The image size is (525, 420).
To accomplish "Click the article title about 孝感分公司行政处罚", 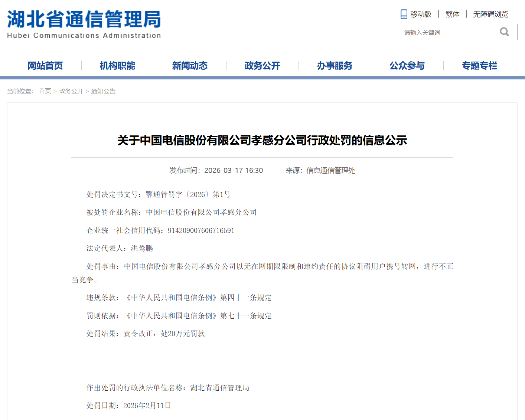I will [x=262, y=140].
